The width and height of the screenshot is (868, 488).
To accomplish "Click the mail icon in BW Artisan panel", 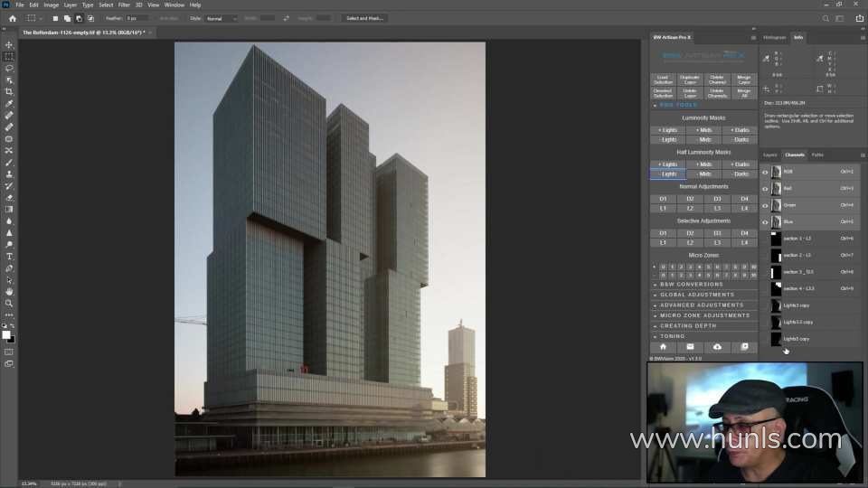I will coord(690,346).
